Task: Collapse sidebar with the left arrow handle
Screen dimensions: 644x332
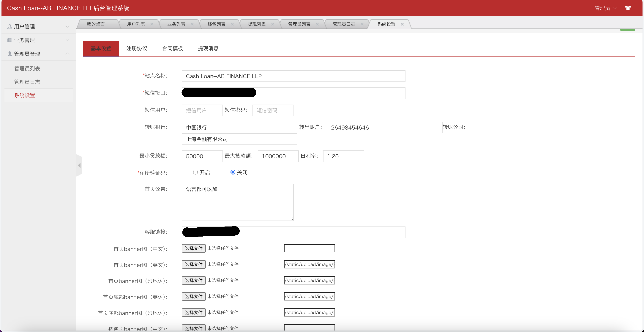Action: point(79,165)
